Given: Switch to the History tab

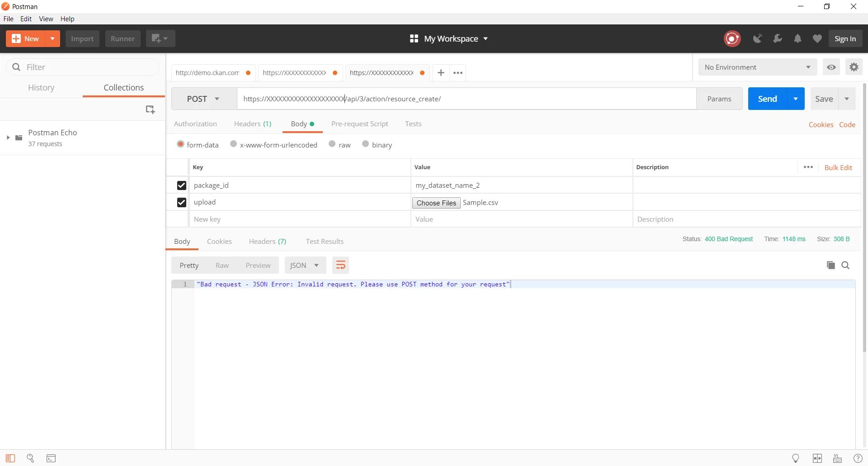Looking at the screenshot, I should (x=41, y=87).
